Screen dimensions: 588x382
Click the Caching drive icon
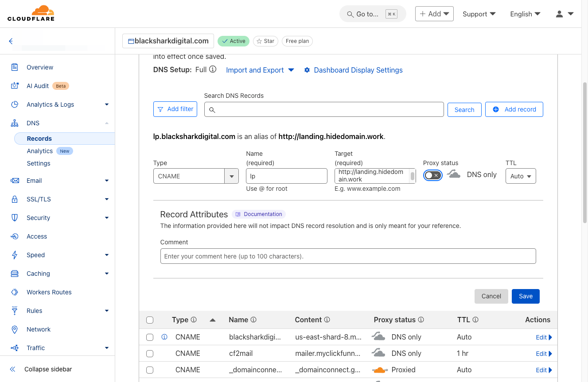[x=15, y=274]
